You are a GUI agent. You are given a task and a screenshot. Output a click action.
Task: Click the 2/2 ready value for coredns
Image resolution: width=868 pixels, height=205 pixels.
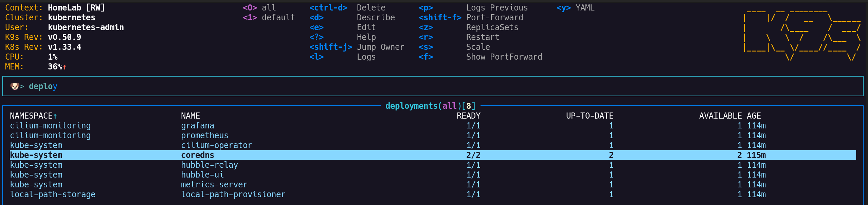tap(473, 155)
